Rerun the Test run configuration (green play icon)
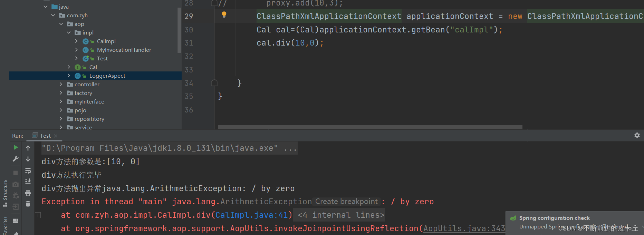The width and height of the screenshot is (644, 235). click(x=16, y=147)
